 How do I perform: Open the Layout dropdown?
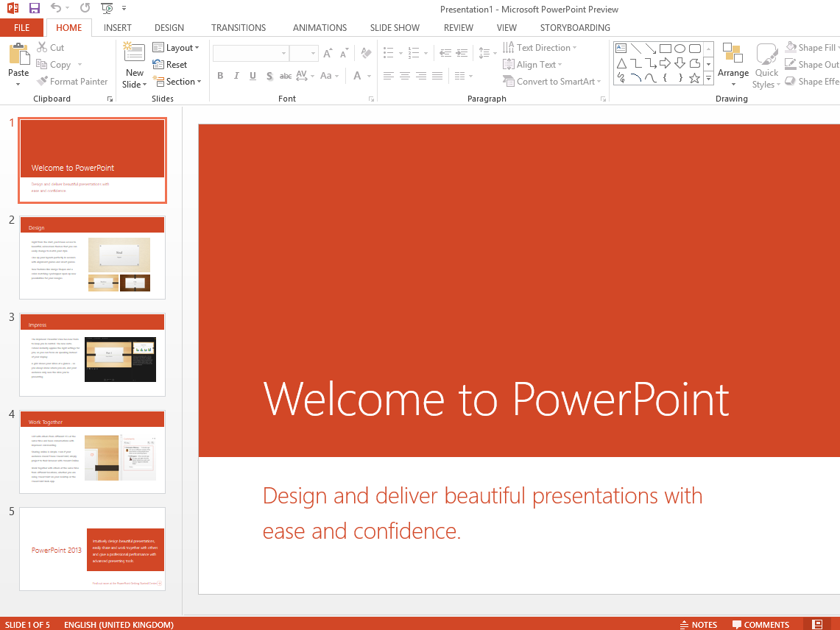pyautogui.click(x=176, y=48)
